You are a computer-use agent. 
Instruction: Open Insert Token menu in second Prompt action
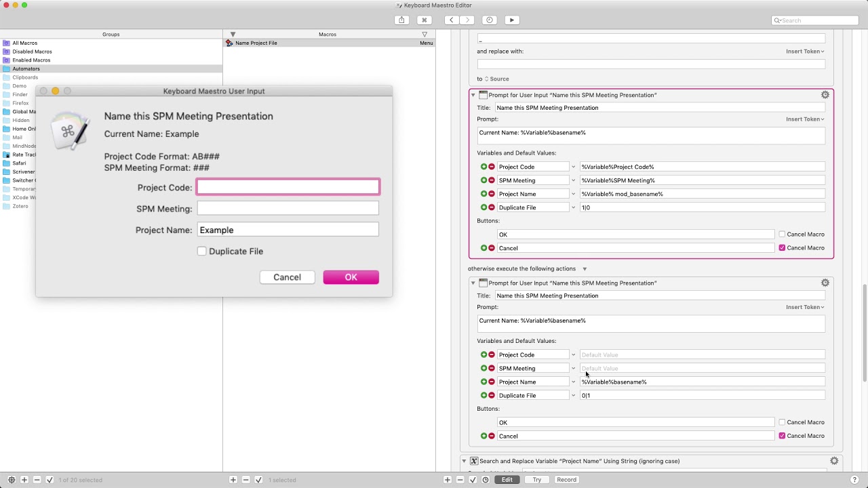coord(805,307)
